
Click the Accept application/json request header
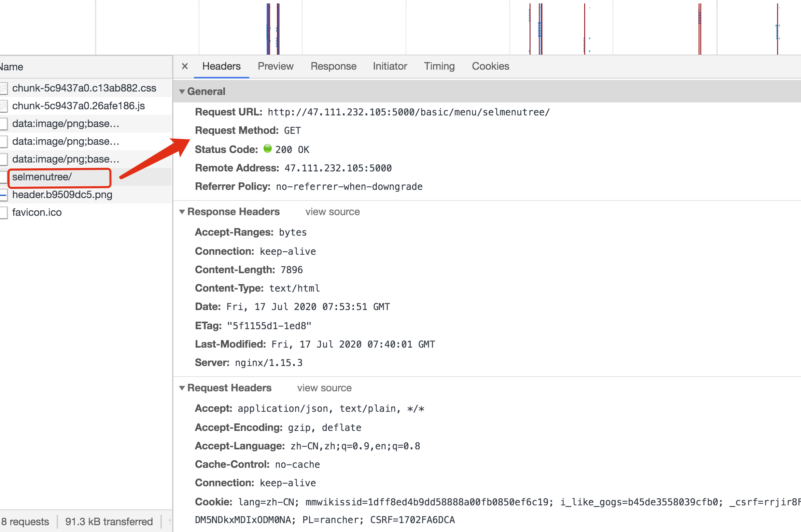(331, 408)
